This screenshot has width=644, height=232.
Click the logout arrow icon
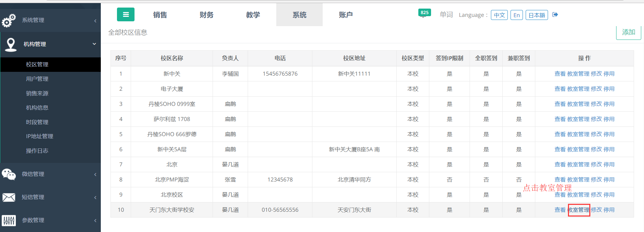point(555,14)
